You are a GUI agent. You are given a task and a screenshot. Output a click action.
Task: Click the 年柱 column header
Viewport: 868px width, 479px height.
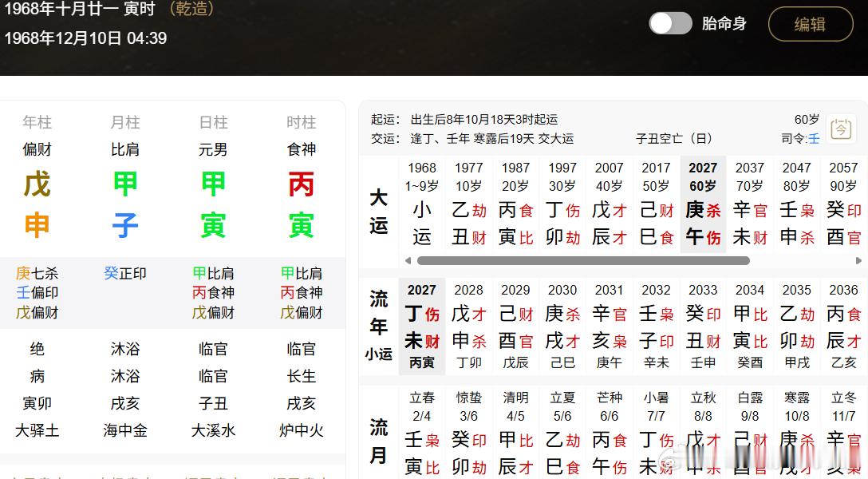pos(37,122)
